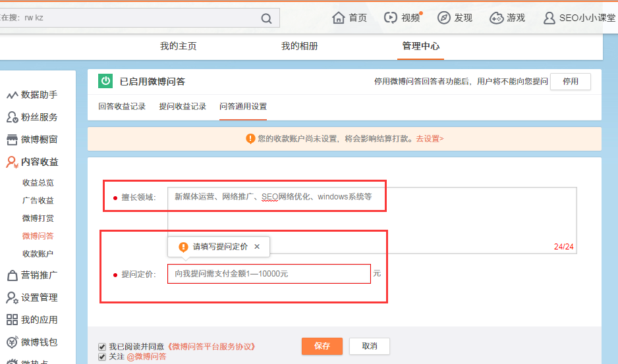The height and width of the screenshot is (364, 618).
Task: Switch to 我的相册 tab
Action: pyautogui.click(x=300, y=46)
